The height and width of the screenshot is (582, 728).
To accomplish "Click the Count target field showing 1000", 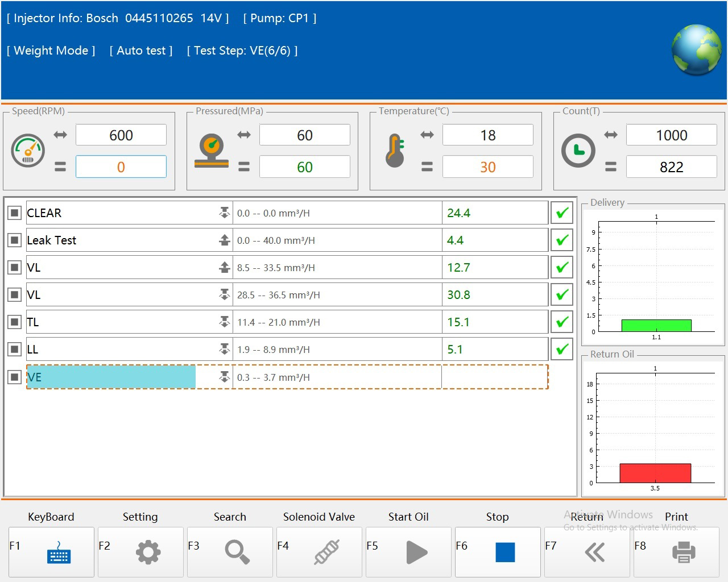I will (x=671, y=135).
